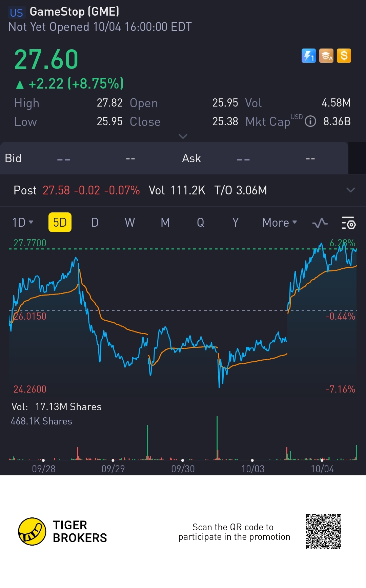Expand quote details chevron below Close
This screenshot has height=588, width=366.
(183, 136)
